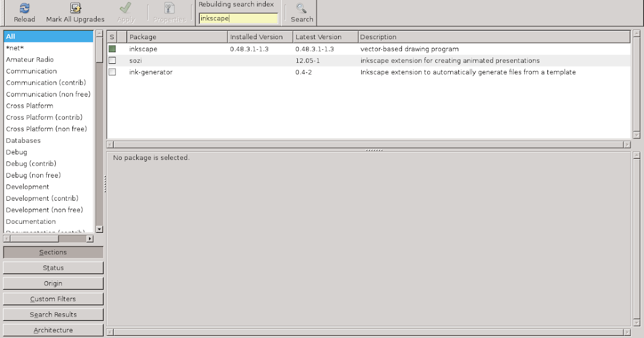Select the Amateur Radio section
Viewport: 644px width, 338px height.
[x=48, y=60]
